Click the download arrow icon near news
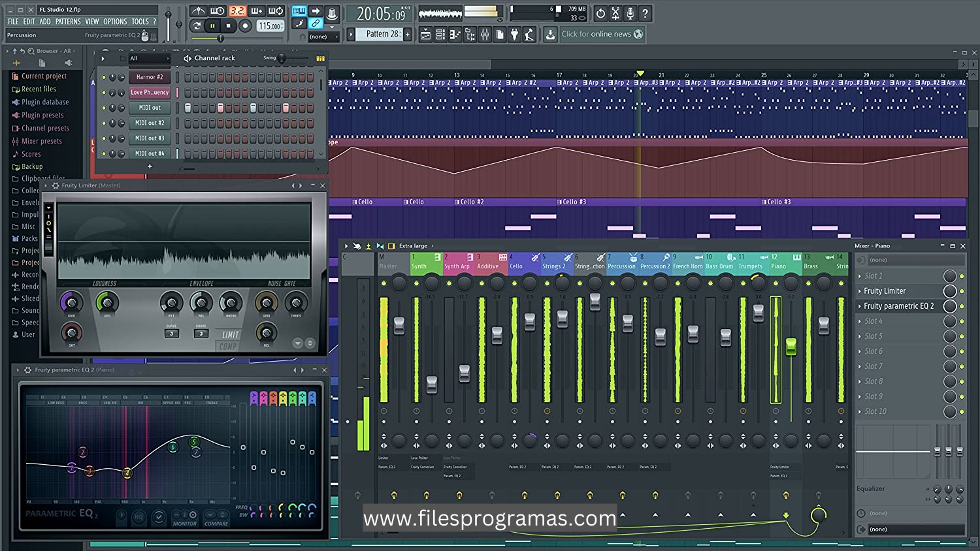980x551 pixels. coord(550,35)
